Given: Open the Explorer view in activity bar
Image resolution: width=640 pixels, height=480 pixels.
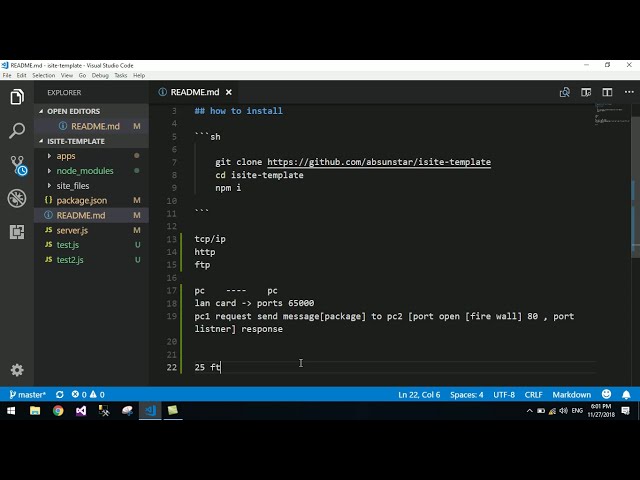Looking at the screenshot, I should tap(17, 97).
